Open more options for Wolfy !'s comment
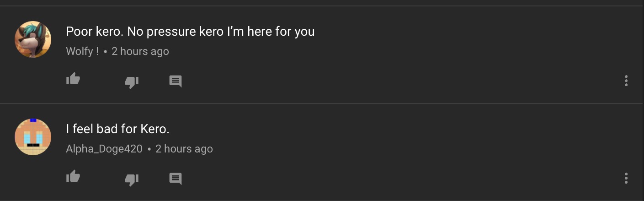 [626, 81]
